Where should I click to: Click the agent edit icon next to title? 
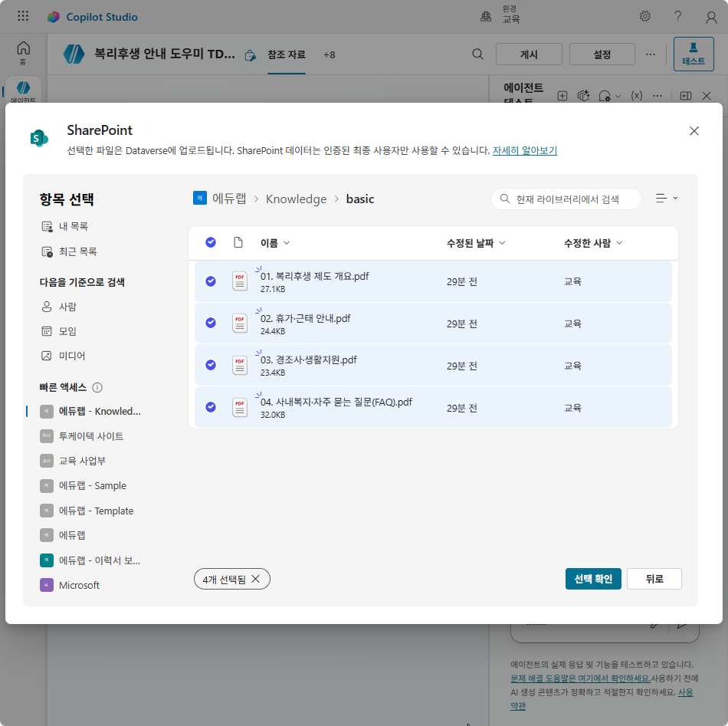[251, 56]
